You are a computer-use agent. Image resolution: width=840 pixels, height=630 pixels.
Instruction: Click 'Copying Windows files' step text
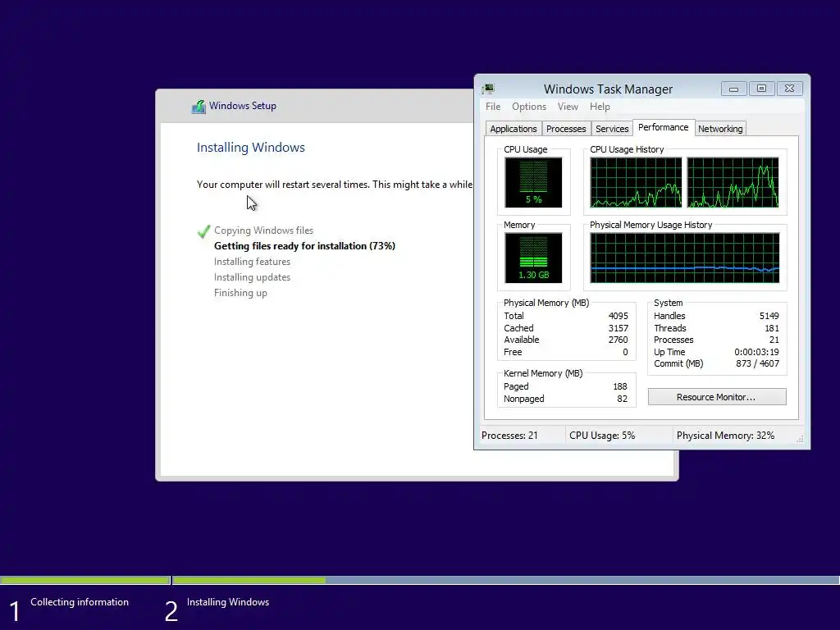(263, 231)
